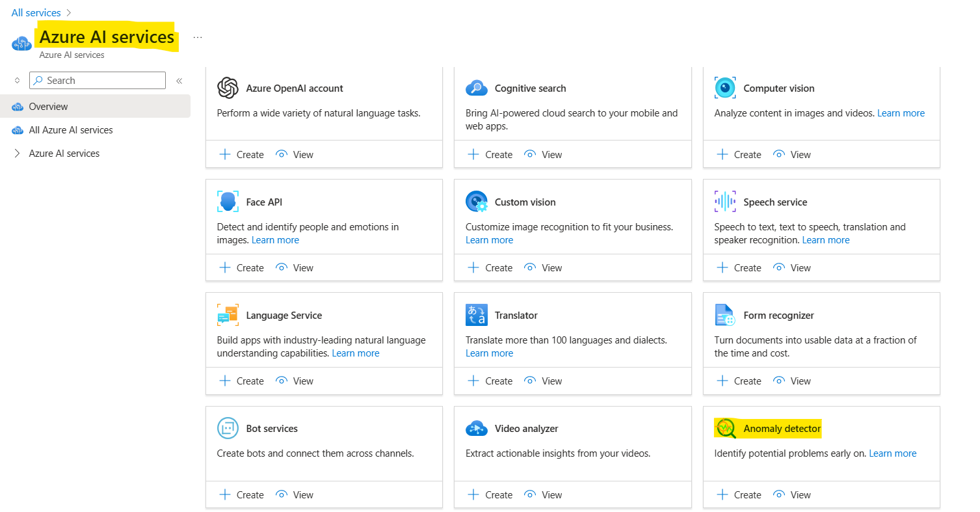
Task: Click the eye View icon in Translator card
Action: 530,381
